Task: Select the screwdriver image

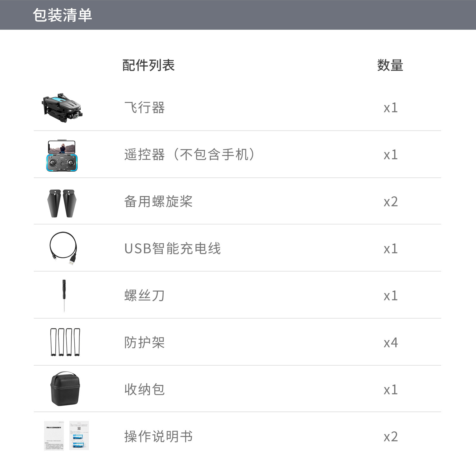Action: pyautogui.click(x=64, y=295)
